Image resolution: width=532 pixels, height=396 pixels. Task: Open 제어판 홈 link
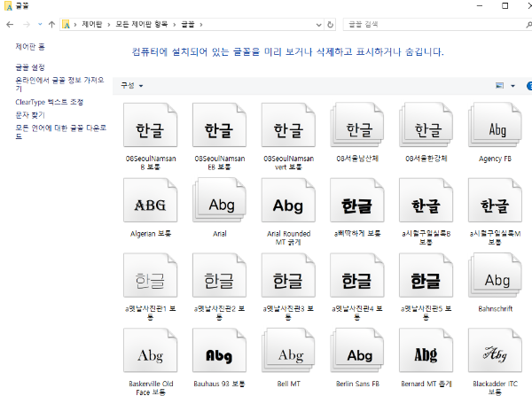(30, 47)
